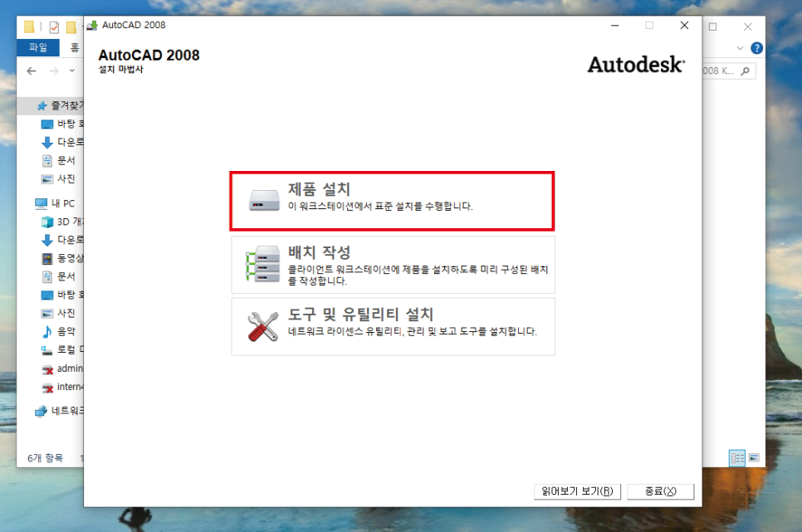
Task: Go forward in File Explorer
Action: (x=54, y=71)
